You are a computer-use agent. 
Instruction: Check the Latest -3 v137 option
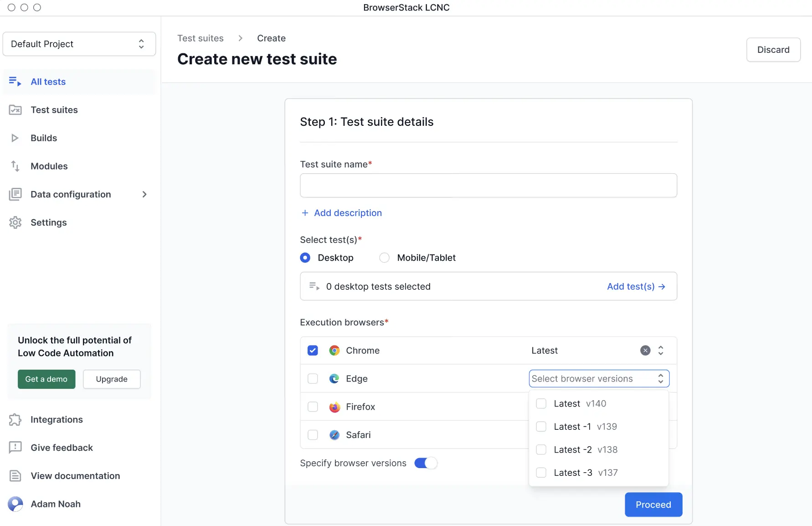click(x=541, y=473)
